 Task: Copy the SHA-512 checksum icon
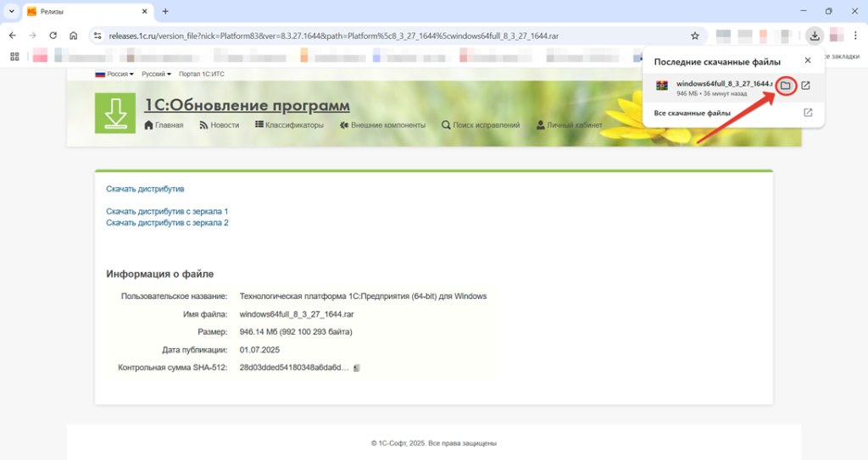tap(357, 368)
